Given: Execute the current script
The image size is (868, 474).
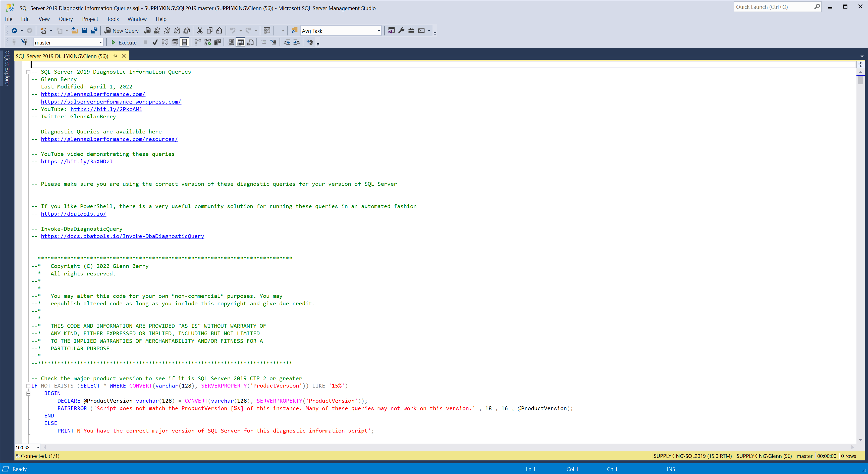Looking at the screenshot, I should tap(124, 42).
